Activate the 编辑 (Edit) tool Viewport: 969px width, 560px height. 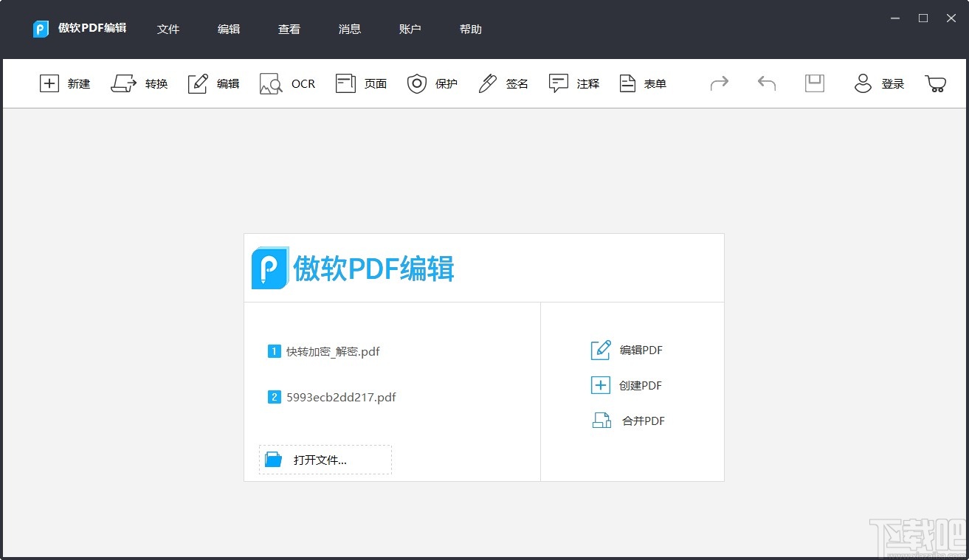pyautogui.click(x=213, y=83)
